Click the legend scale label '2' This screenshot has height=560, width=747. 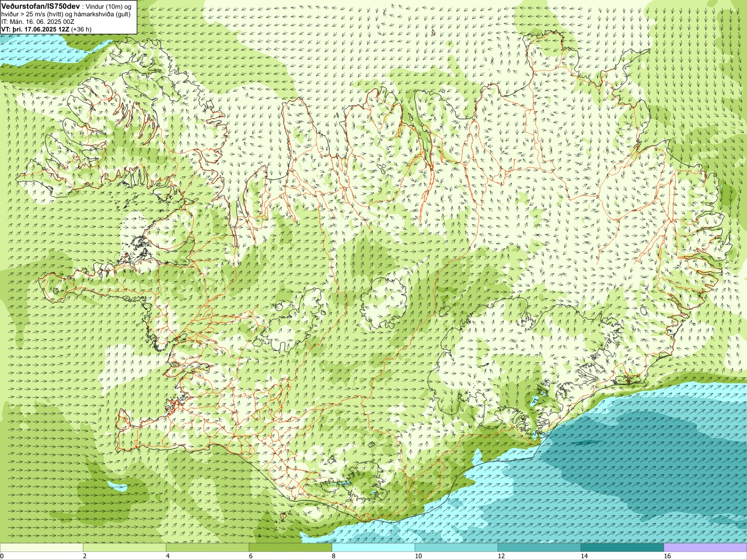tap(85, 556)
